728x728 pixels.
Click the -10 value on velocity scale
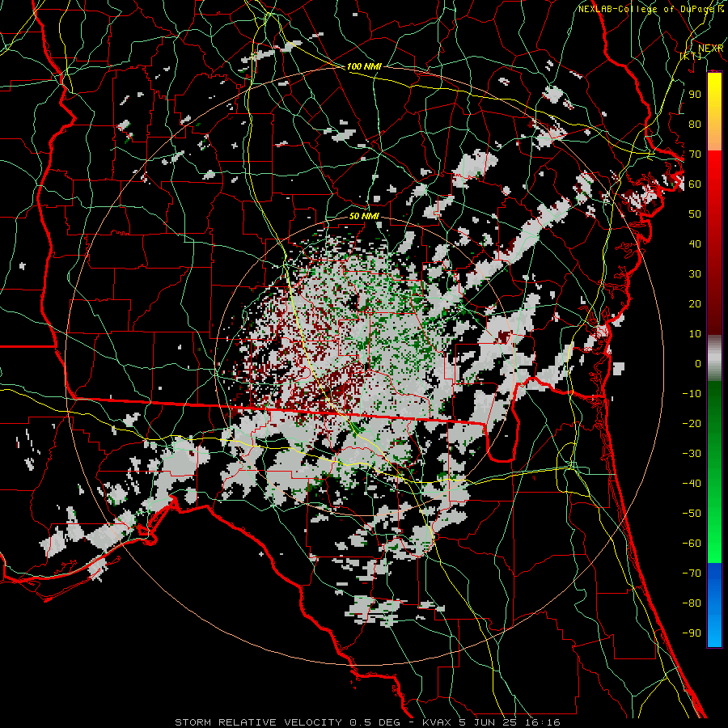[x=692, y=394]
